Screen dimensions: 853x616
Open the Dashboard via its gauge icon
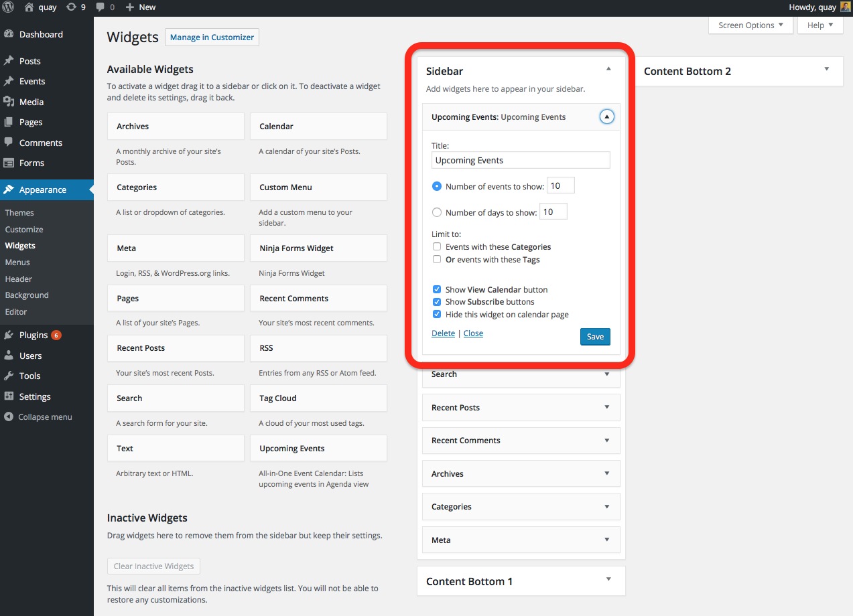point(11,33)
